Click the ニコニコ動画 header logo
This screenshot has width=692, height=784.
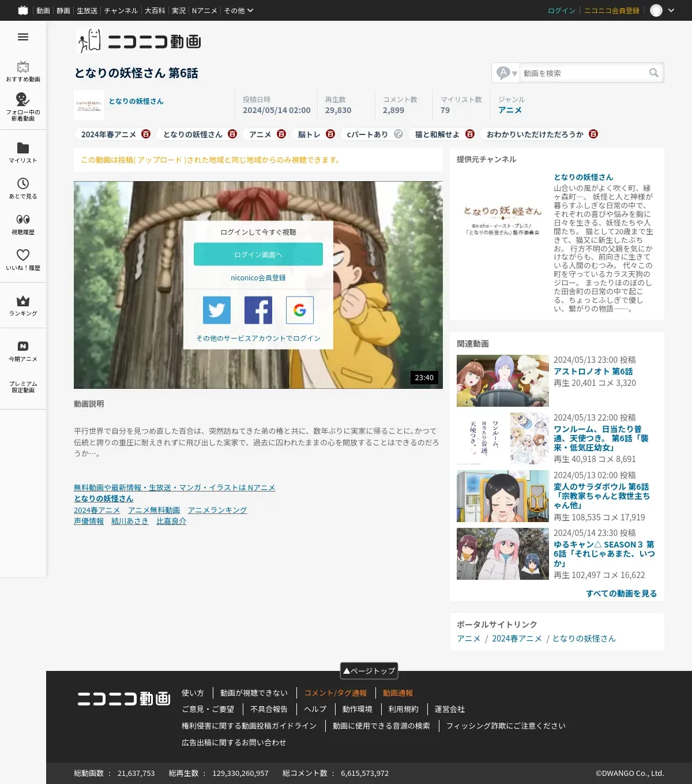pos(138,41)
